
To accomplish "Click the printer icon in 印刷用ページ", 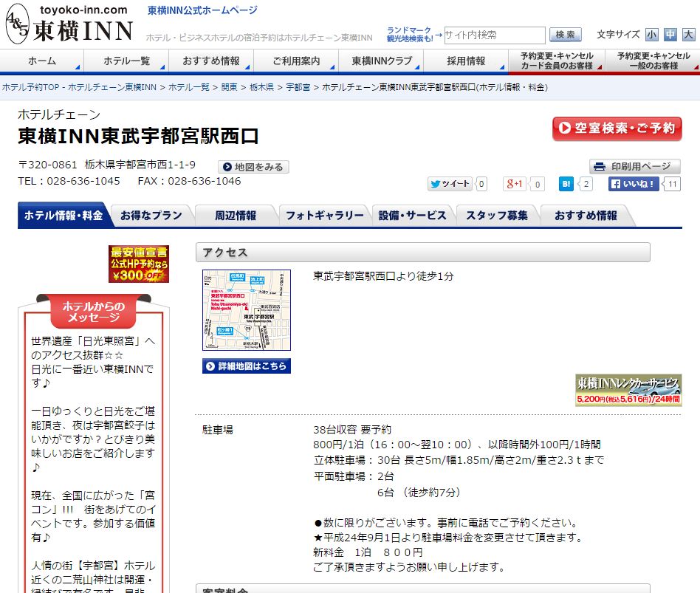I will coord(600,167).
